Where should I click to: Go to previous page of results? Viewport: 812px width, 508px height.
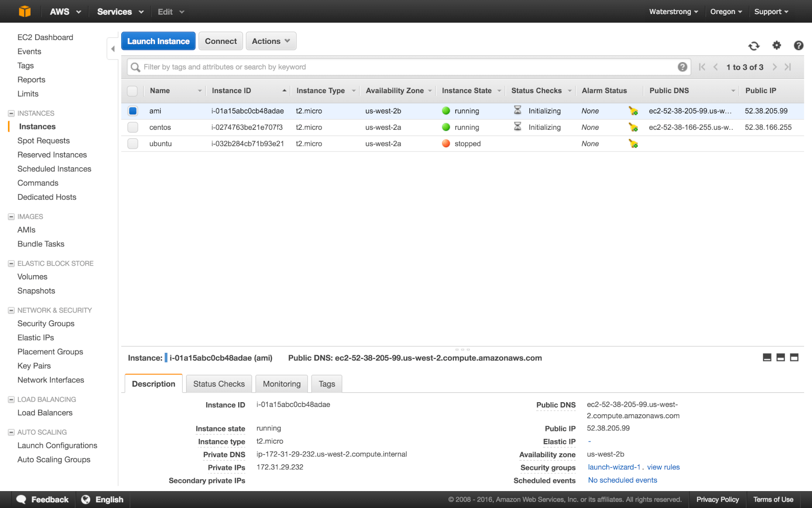[715, 67]
